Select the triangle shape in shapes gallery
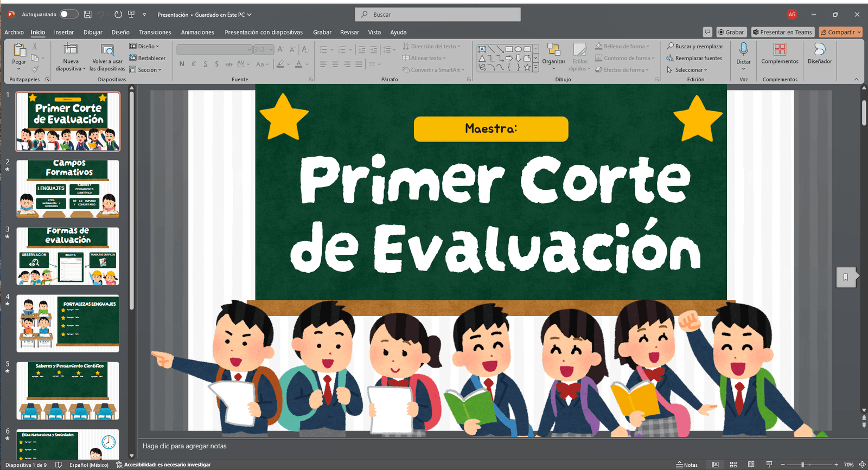The width and height of the screenshot is (868, 470). tap(482, 58)
